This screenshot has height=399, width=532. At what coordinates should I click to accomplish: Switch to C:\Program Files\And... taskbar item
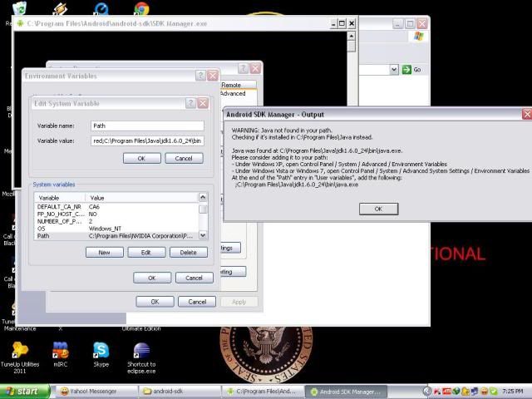(x=263, y=392)
